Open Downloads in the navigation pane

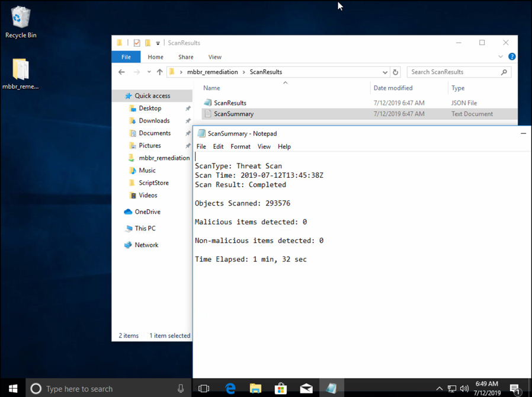coord(154,121)
